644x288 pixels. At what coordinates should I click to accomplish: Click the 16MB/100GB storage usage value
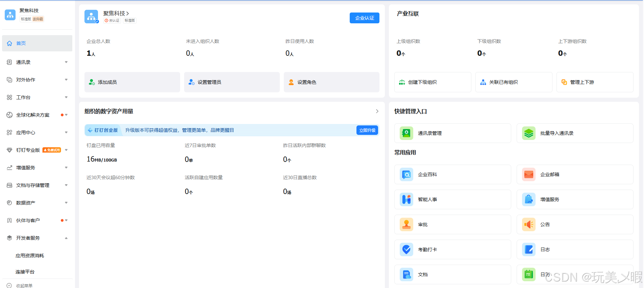(102, 159)
